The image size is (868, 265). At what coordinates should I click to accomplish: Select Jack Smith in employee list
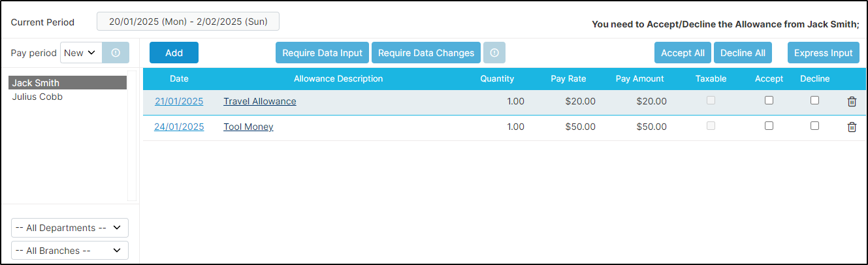(68, 83)
